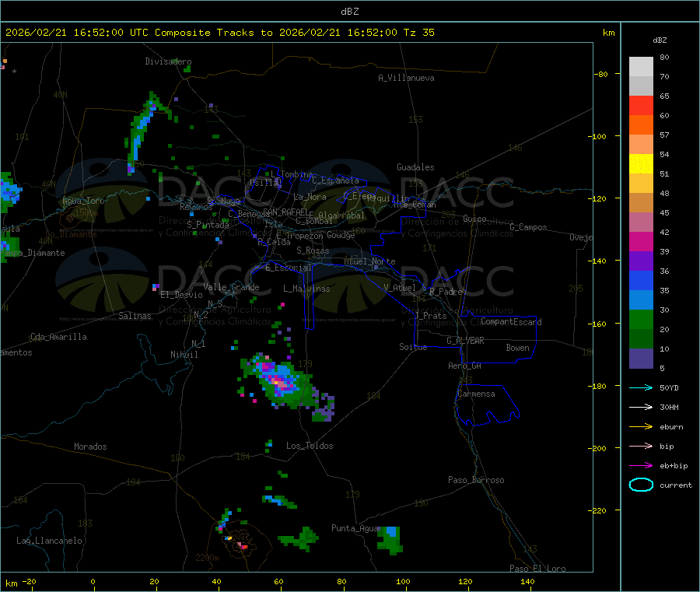The image size is (700, 592).
Task: Pick the magenta 42-39 dBZ swatch
Action: pyautogui.click(x=641, y=241)
